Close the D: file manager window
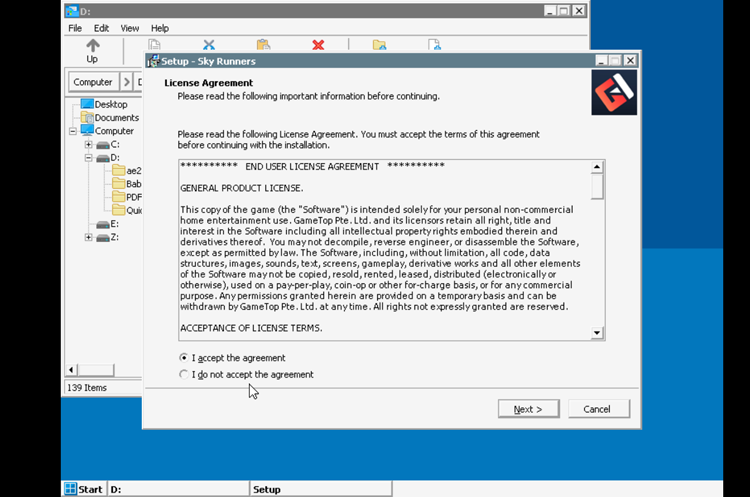The image size is (750, 497). tap(579, 11)
